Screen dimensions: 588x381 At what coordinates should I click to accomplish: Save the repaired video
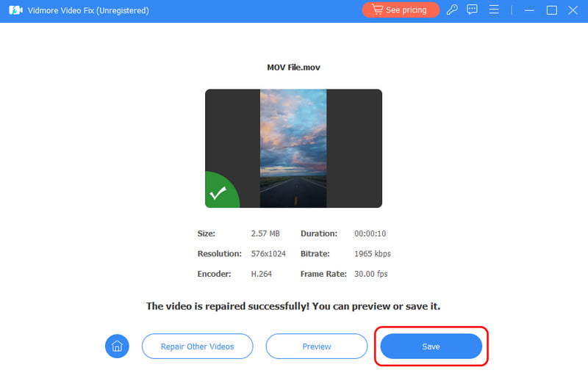coord(431,346)
